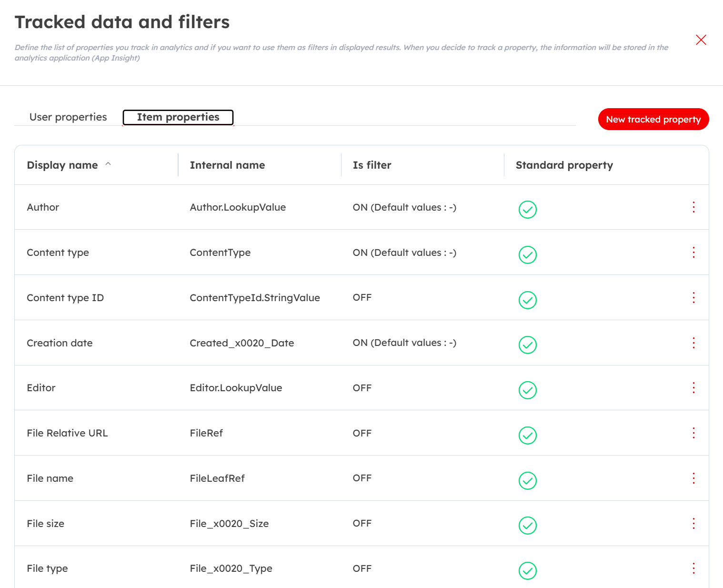
Task: Click the Editor display name cell
Action: [x=41, y=388]
